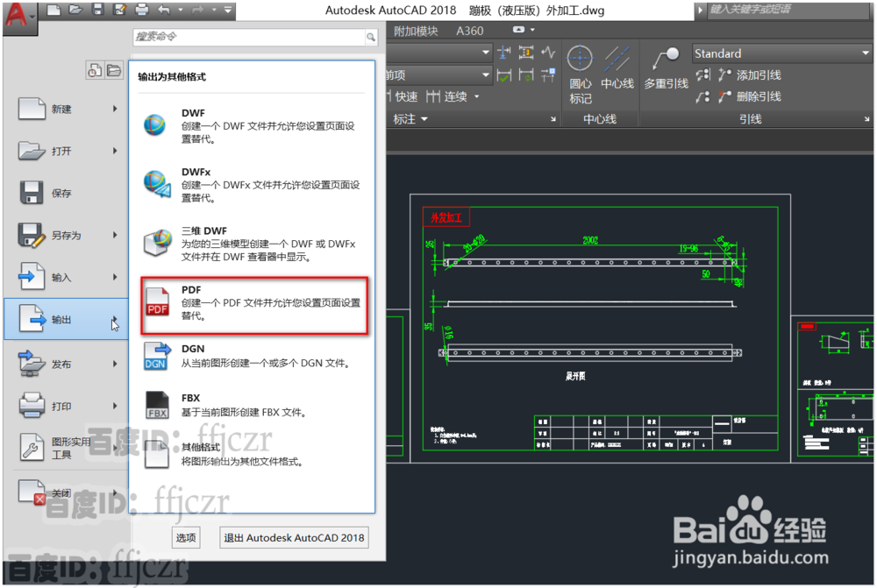Image resolution: width=877 pixels, height=588 pixels.
Task: Click 退出 Autodesk AutoCAD 2018 button
Action: (294, 538)
